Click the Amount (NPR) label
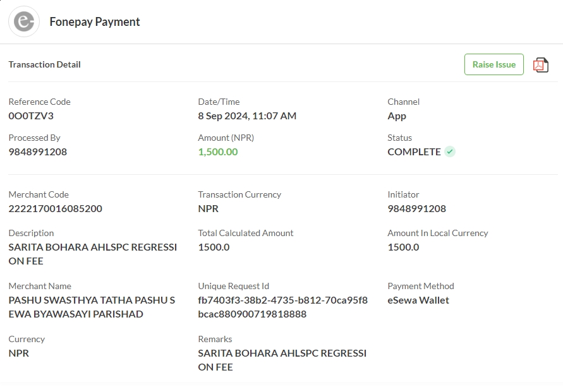This screenshot has height=392, width=563. 226,138
